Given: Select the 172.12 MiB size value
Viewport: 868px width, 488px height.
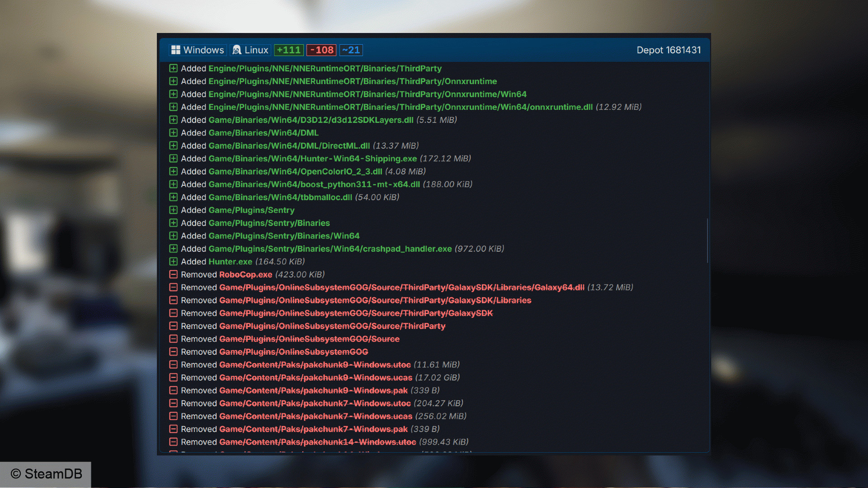Looking at the screenshot, I should (x=445, y=159).
